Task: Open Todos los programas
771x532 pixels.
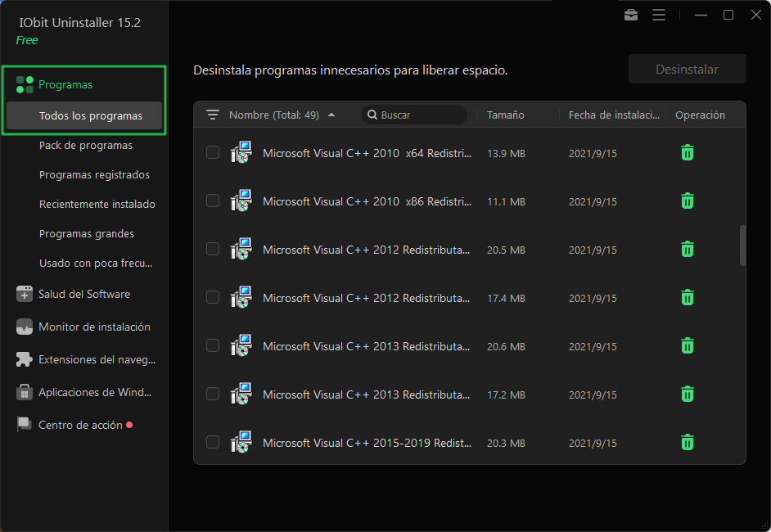Action: 84,116
